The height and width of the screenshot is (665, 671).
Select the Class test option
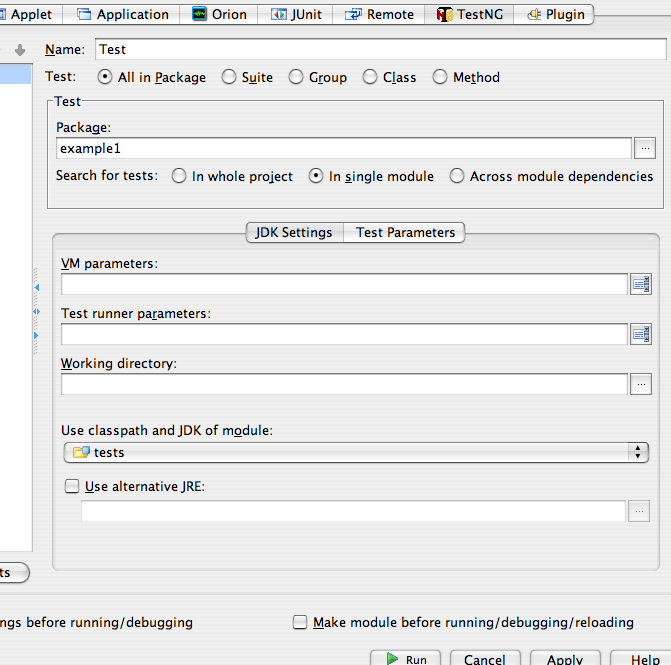coord(370,77)
